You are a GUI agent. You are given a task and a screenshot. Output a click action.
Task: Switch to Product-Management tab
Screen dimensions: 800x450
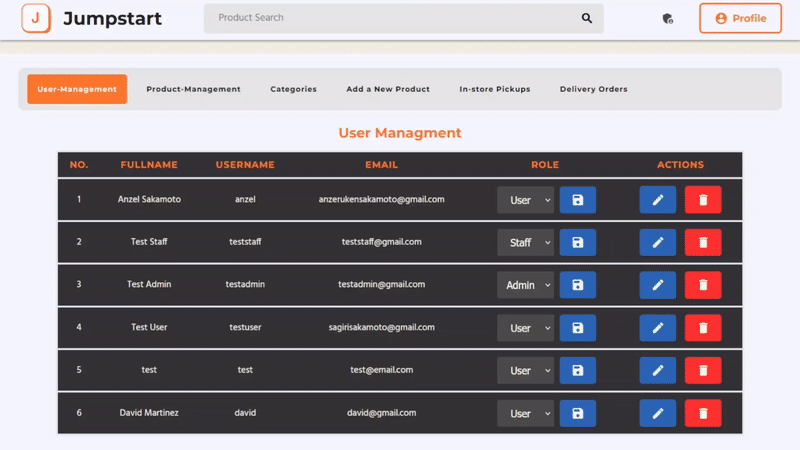tap(193, 89)
